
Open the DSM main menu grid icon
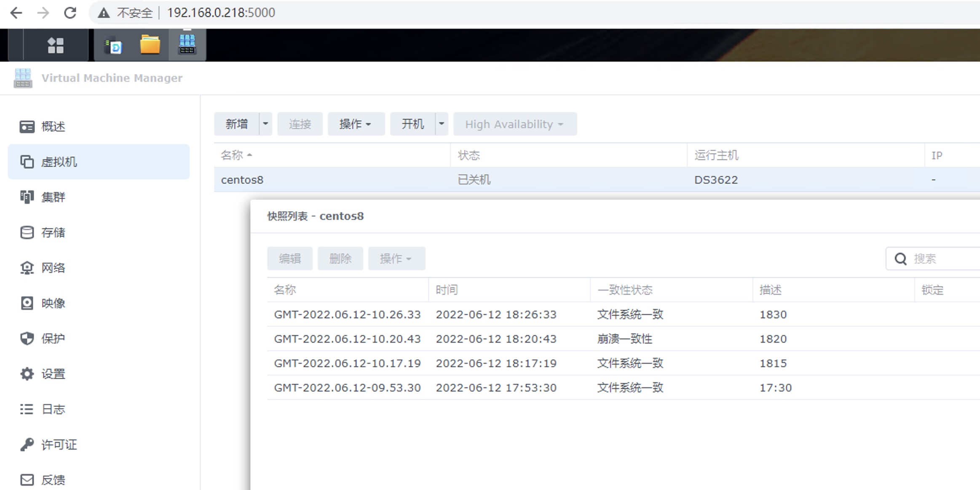[56, 45]
